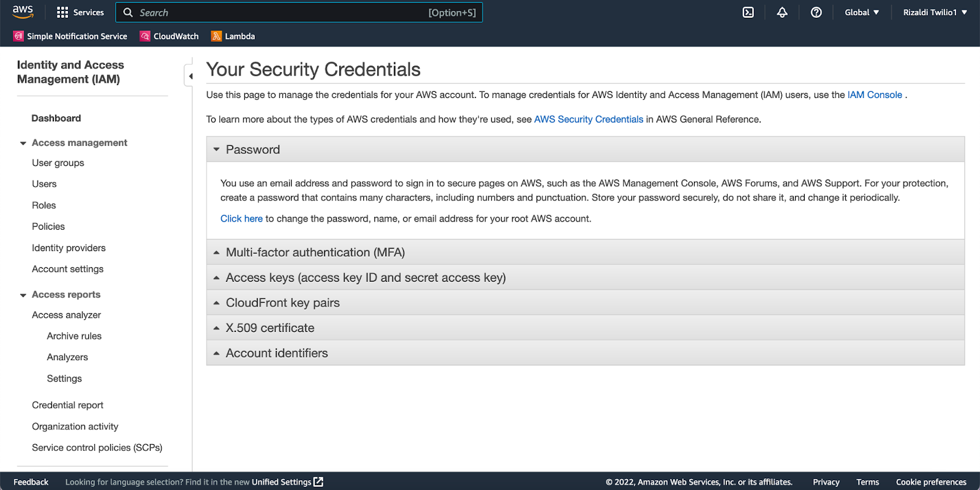Open the help question mark icon
Viewport: 980px width, 490px height.
pos(816,12)
